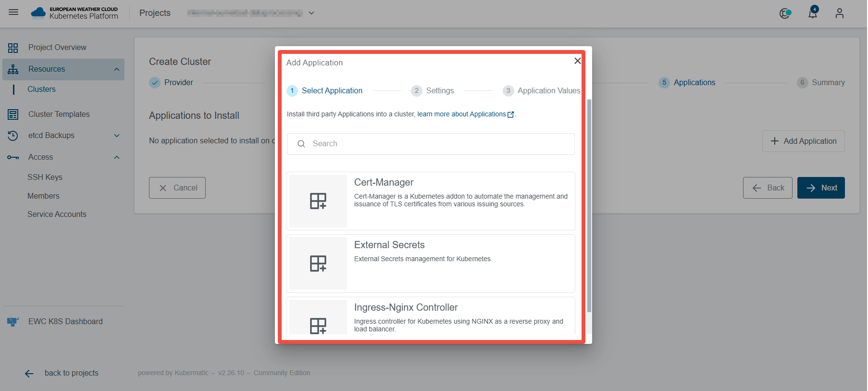Click the EWC K8S Dashboard icon
The height and width of the screenshot is (391, 868).
[13, 322]
